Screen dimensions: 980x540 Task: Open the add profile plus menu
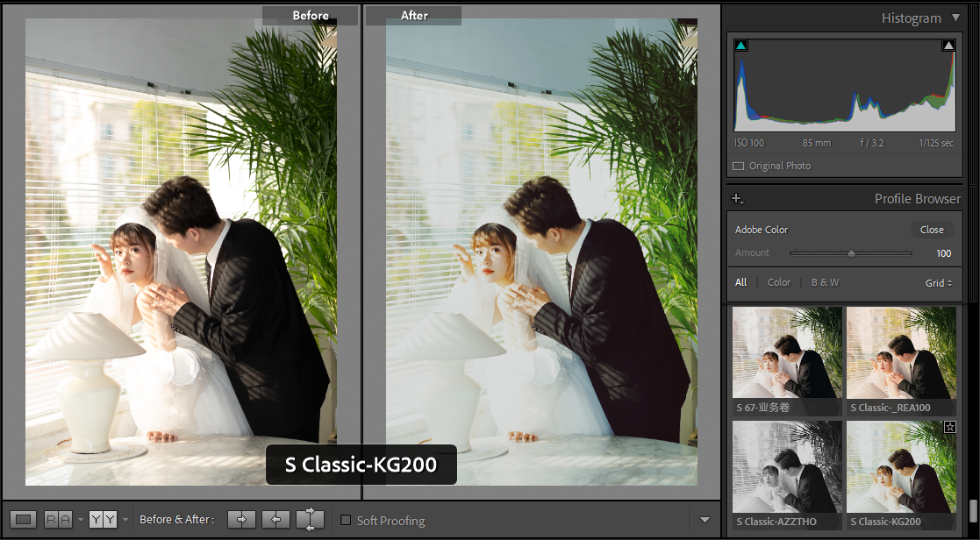pyautogui.click(x=737, y=199)
